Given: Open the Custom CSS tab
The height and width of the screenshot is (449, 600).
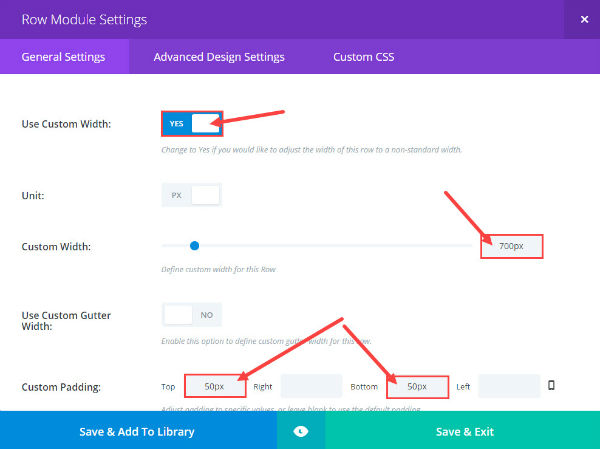Looking at the screenshot, I should click(x=364, y=57).
